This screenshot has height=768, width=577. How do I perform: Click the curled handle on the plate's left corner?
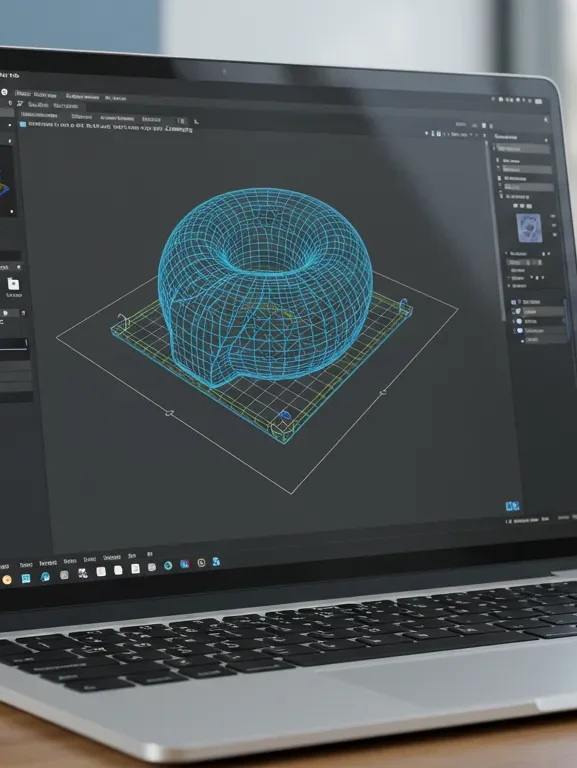pyautogui.click(x=122, y=322)
